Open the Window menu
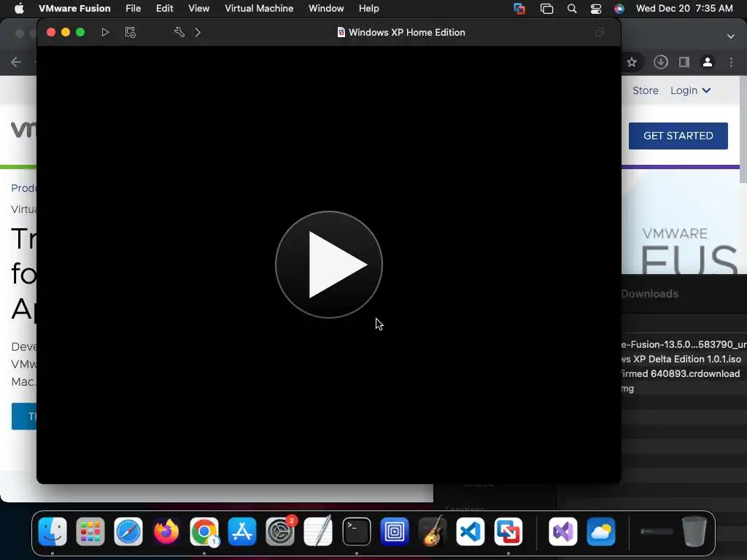Image resolution: width=747 pixels, height=560 pixels. pyautogui.click(x=326, y=9)
